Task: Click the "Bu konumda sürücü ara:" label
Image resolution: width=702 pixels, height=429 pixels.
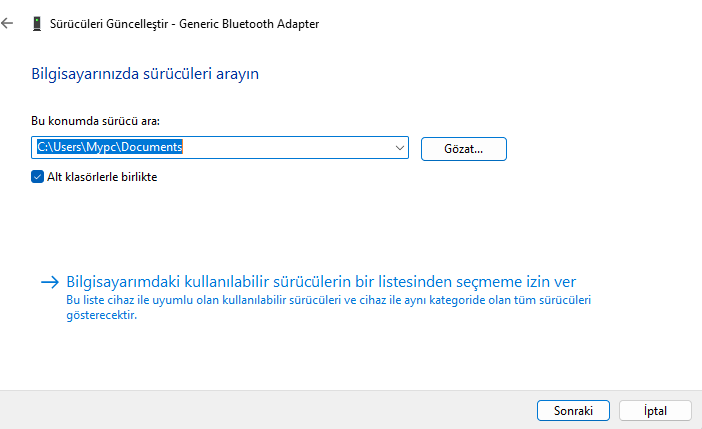Action: 96,121
